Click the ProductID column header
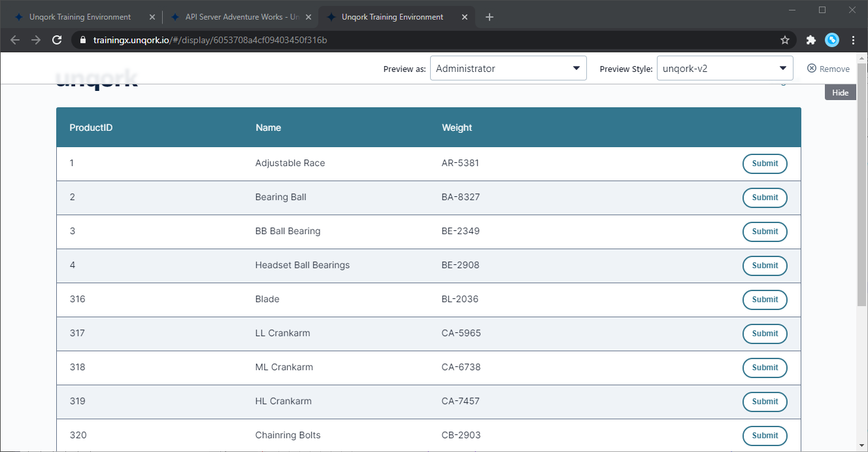 (92, 128)
